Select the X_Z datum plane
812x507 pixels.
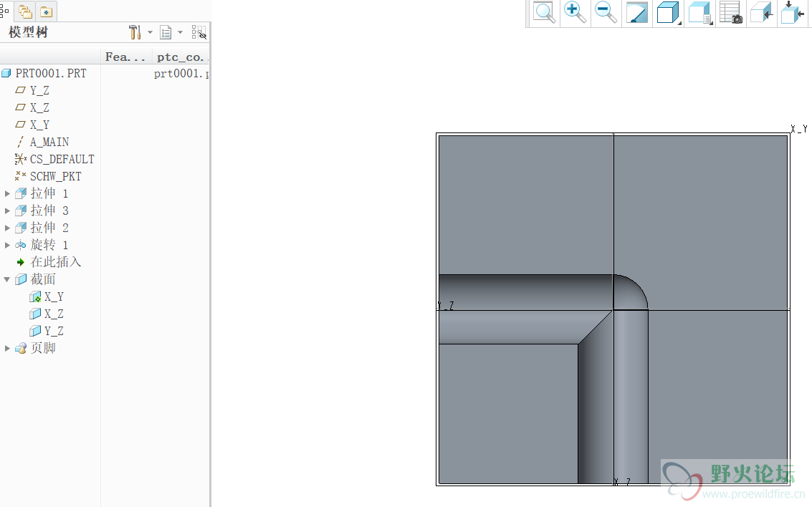pyautogui.click(x=39, y=107)
